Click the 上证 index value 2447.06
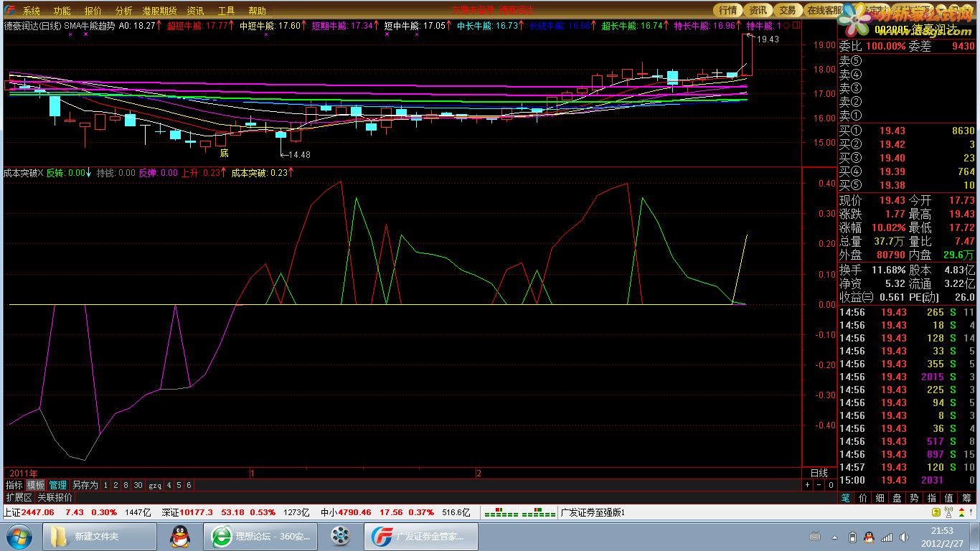The width and height of the screenshot is (980, 551). (38, 512)
